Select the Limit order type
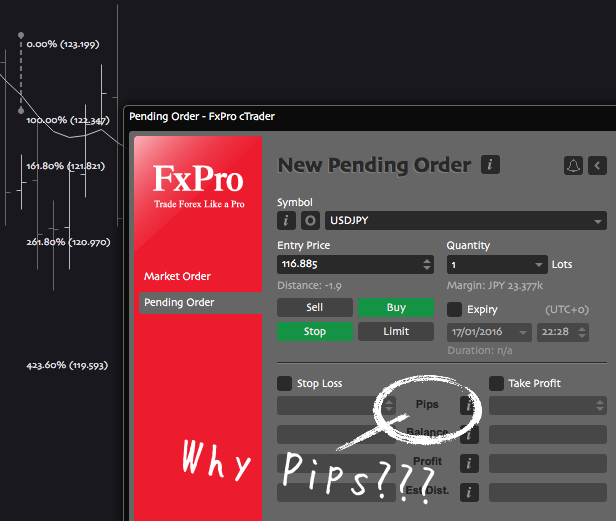This screenshot has width=616, height=521. pos(396,331)
